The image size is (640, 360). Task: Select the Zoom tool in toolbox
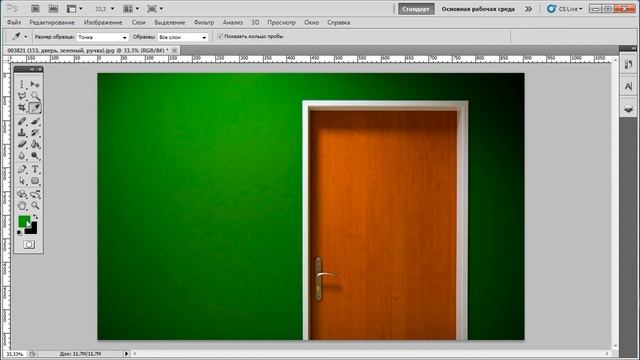click(x=35, y=206)
